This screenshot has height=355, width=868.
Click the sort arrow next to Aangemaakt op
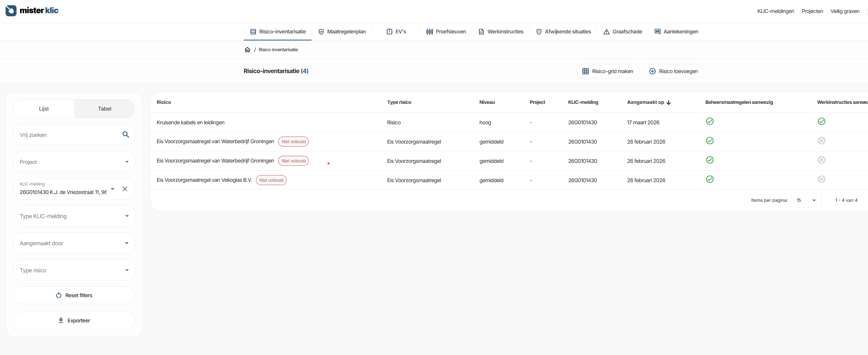[669, 102]
